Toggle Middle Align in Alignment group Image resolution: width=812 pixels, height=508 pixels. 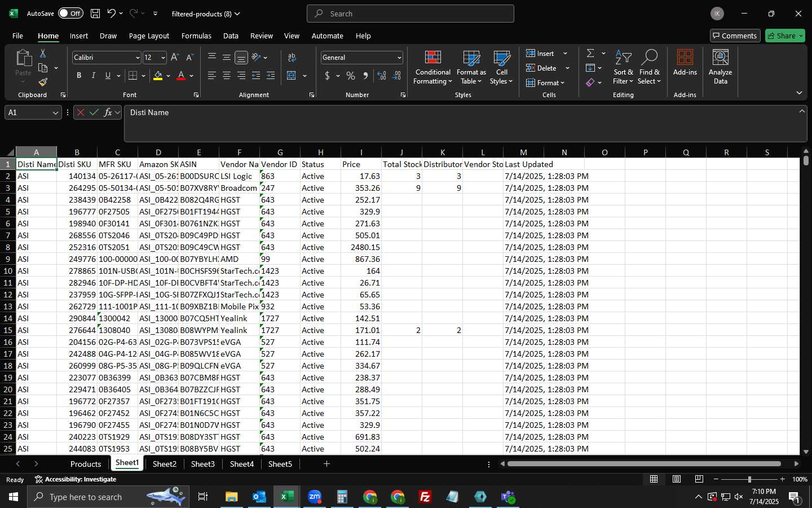[227, 57]
